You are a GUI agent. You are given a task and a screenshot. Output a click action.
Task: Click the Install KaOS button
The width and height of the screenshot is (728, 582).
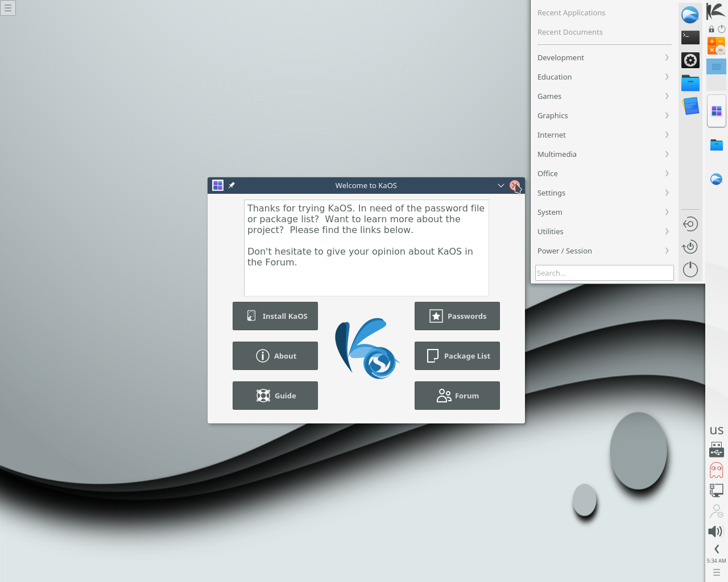[275, 316]
